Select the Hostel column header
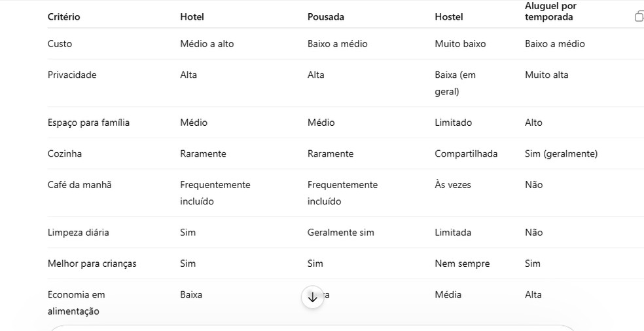The image size is (644, 331). (448, 17)
